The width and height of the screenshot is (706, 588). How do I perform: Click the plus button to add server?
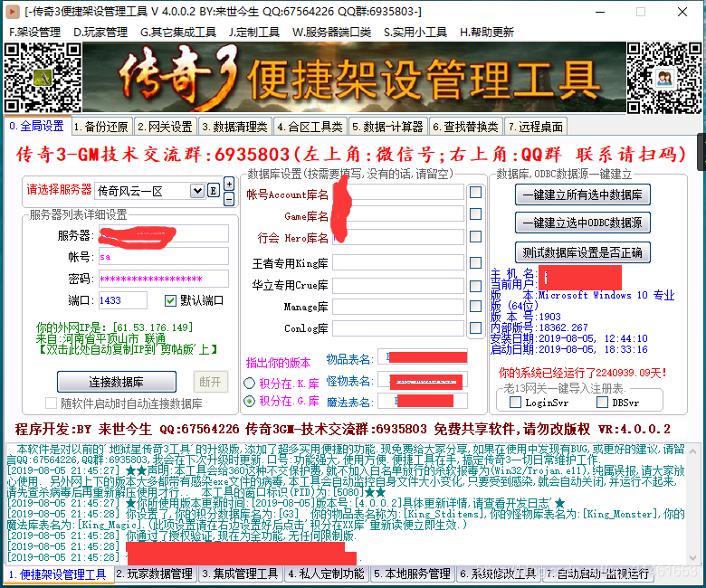pyautogui.click(x=229, y=184)
